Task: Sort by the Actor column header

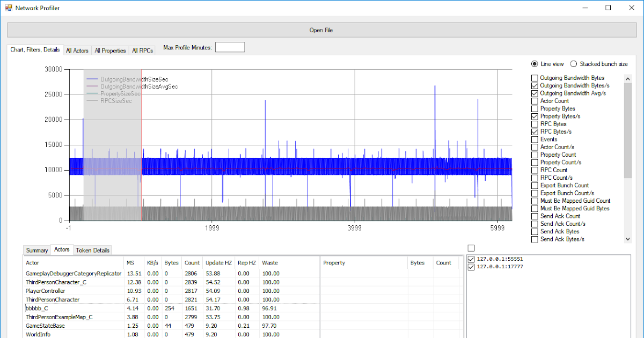Action: coord(74,263)
